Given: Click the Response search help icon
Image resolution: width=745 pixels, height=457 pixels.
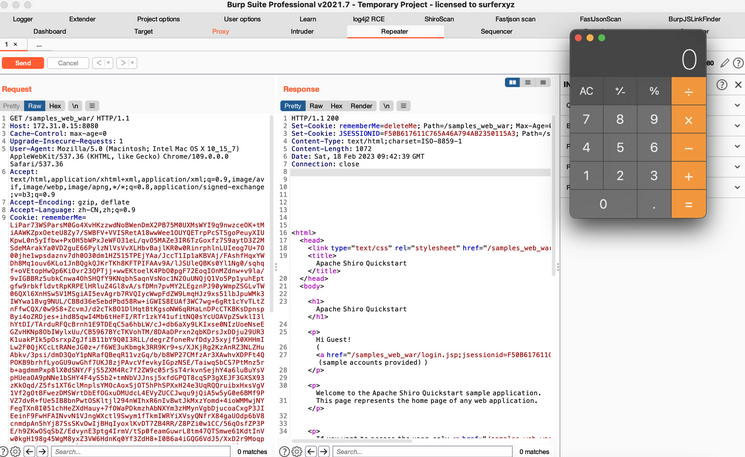Looking at the screenshot, I should pyautogui.click(x=284, y=451).
